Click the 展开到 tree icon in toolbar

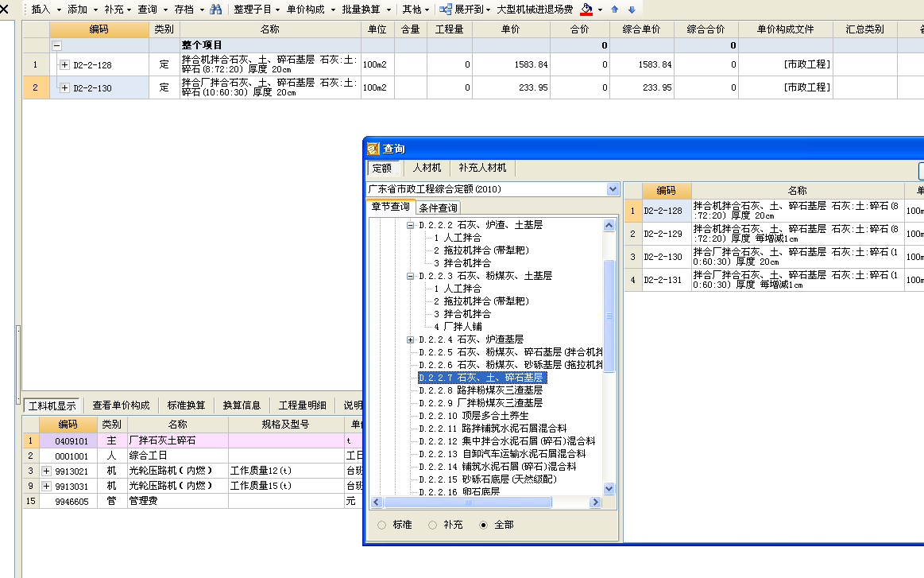[x=446, y=10]
